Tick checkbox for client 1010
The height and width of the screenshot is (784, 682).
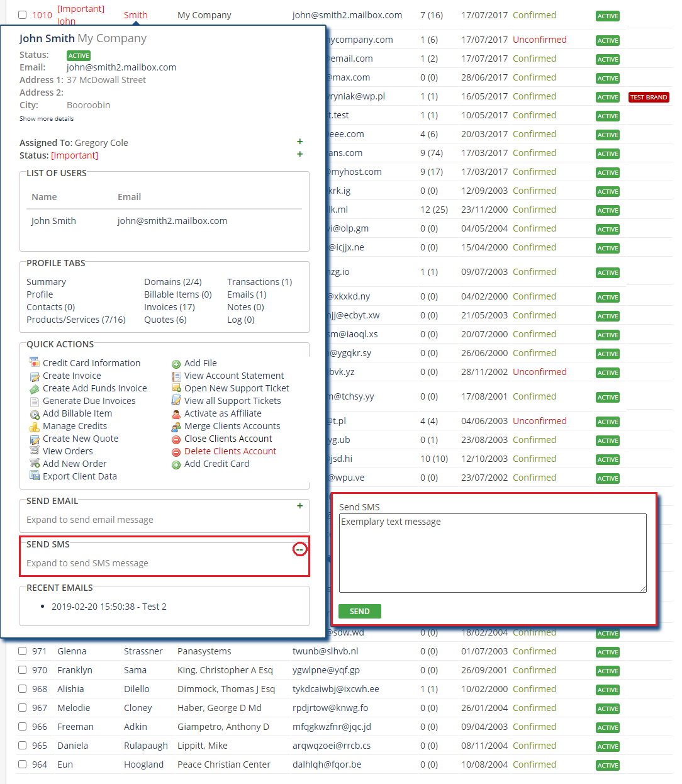click(22, 14)
